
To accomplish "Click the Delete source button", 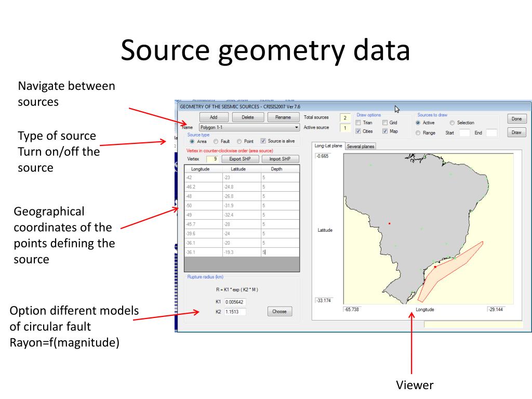I will (x=248, y=117).
